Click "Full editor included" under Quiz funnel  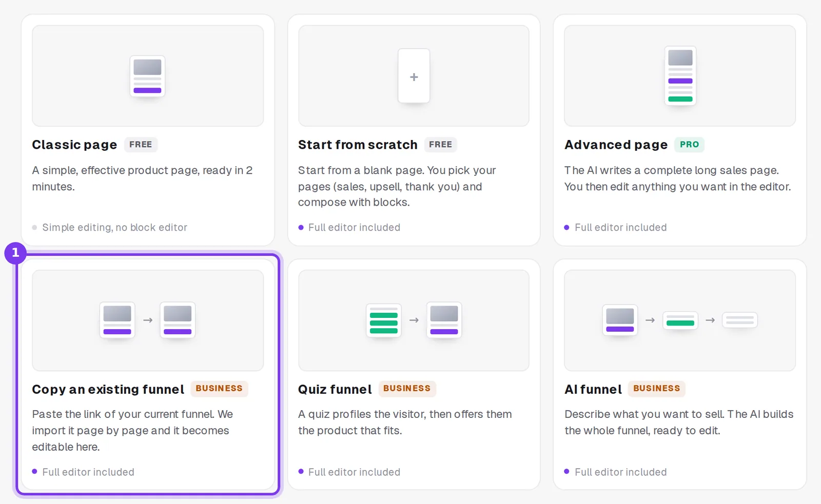point(354,472)
